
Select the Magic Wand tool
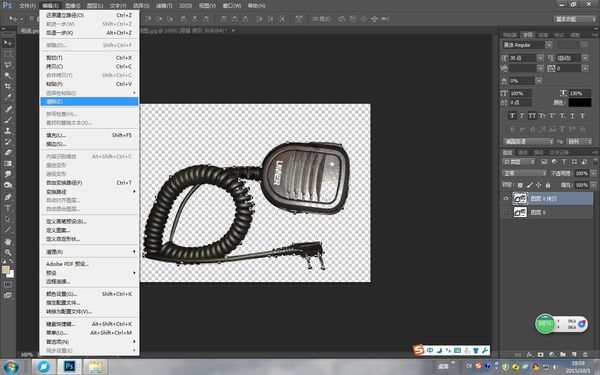click(x=8, y=76)
